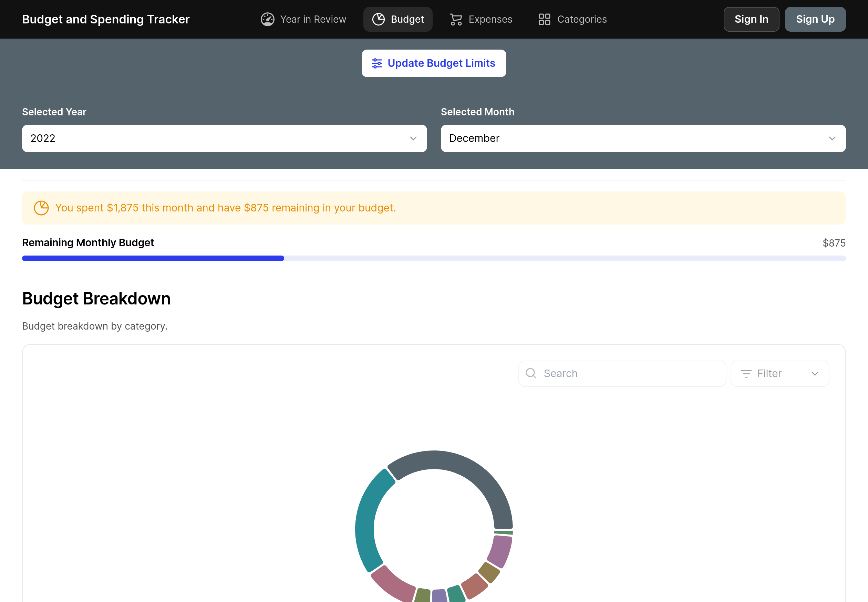Screen dimensions: 868x602
Task: Open the Filter dropdown chevron
Action: tap(815, 373)
